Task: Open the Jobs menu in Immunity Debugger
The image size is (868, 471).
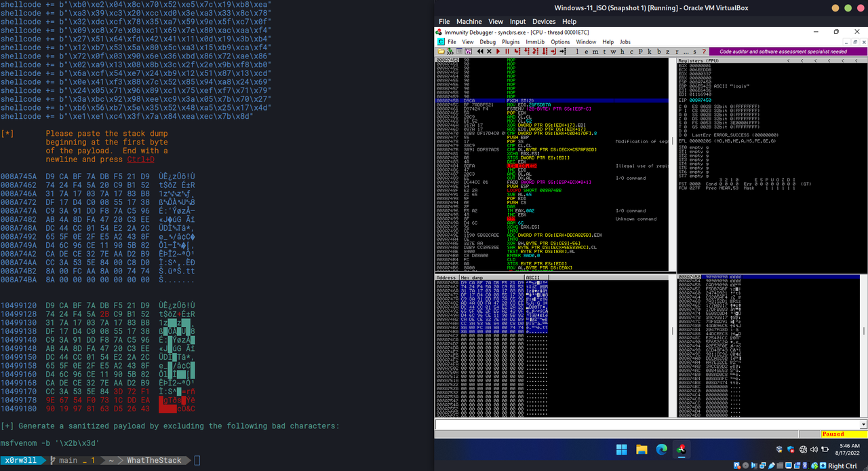Action: 625,41
